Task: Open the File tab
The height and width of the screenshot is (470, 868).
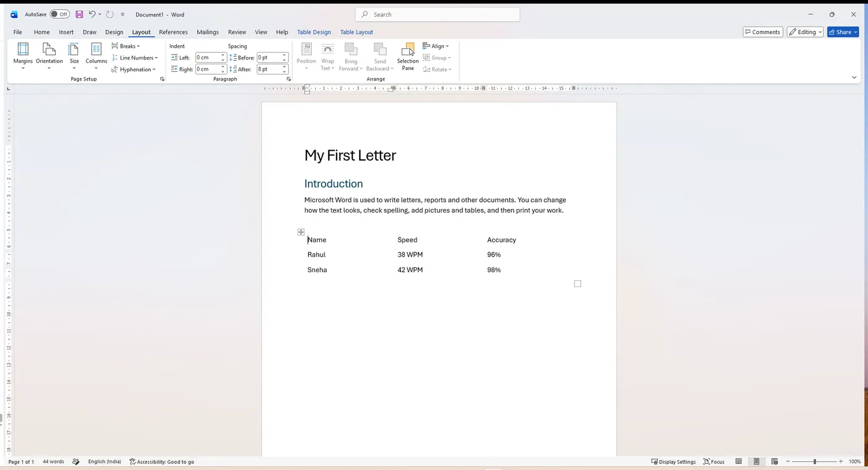Action: point(17,32)
